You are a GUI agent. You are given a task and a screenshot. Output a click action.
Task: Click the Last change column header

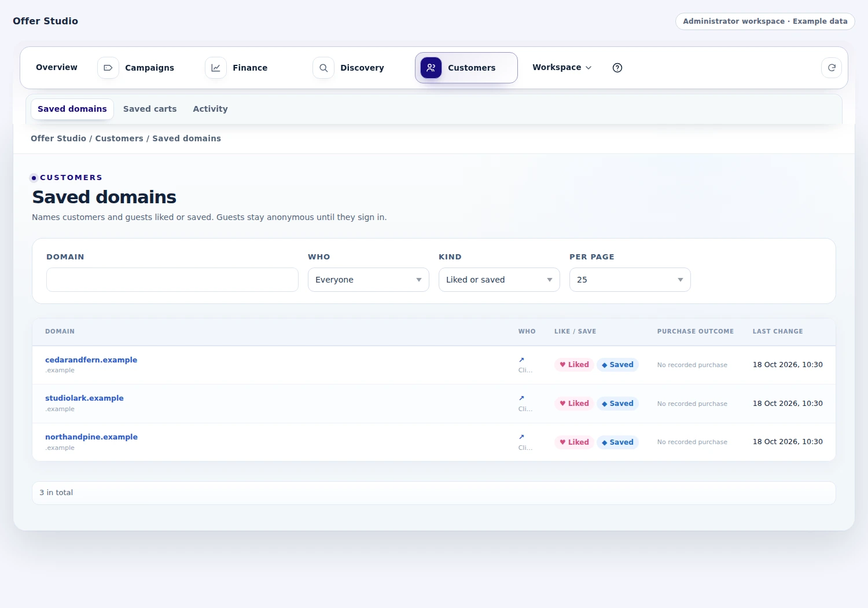coord(778,331)
